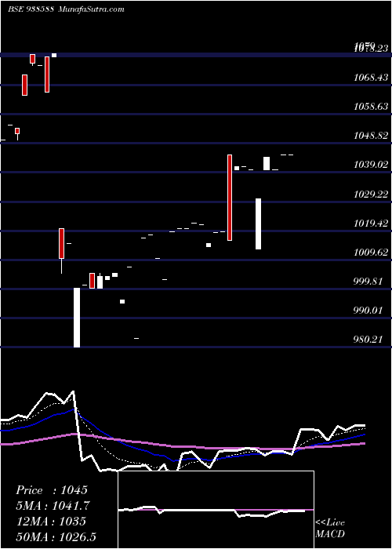Click the 1068.43 price axis label
Screen dimensions: 392x549
371,77
